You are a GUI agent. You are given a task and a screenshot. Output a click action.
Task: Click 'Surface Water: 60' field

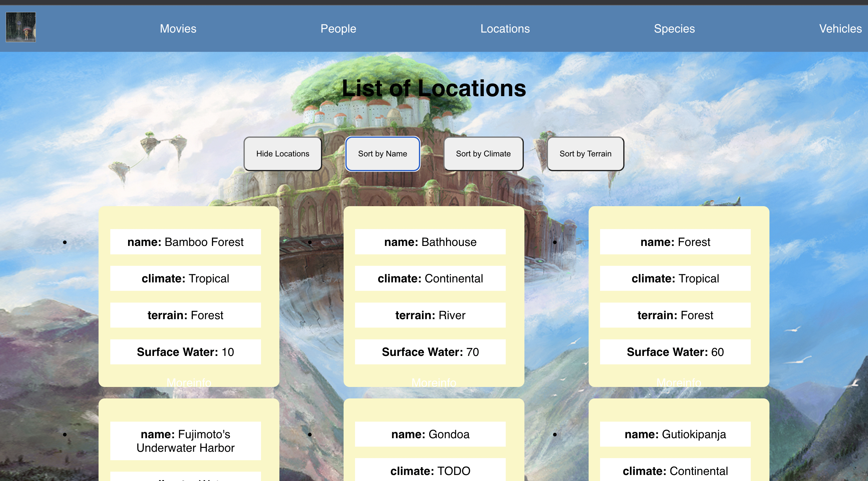coord(675,352)
